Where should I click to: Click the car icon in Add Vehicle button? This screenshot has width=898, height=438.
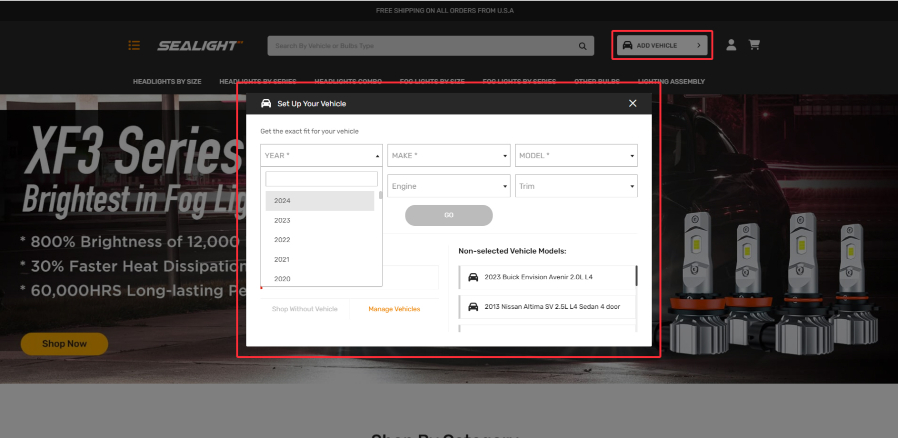pyautogui.click(x=628, y=45)
